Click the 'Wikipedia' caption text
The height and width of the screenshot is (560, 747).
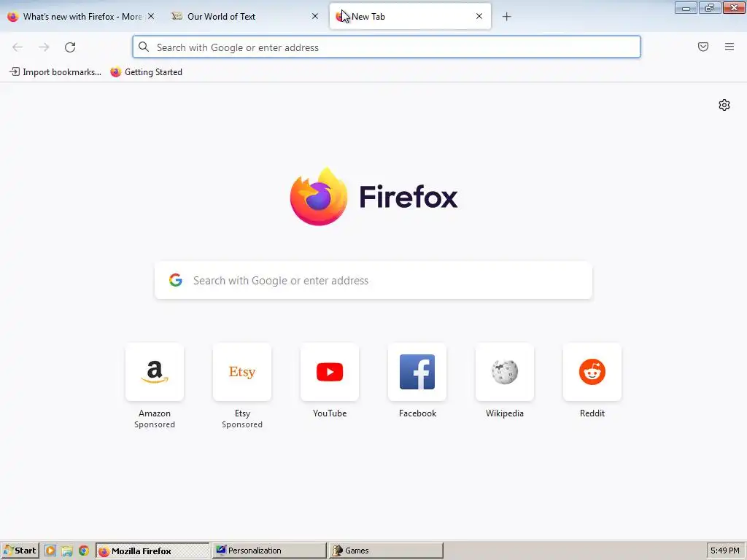coord(505,413)
